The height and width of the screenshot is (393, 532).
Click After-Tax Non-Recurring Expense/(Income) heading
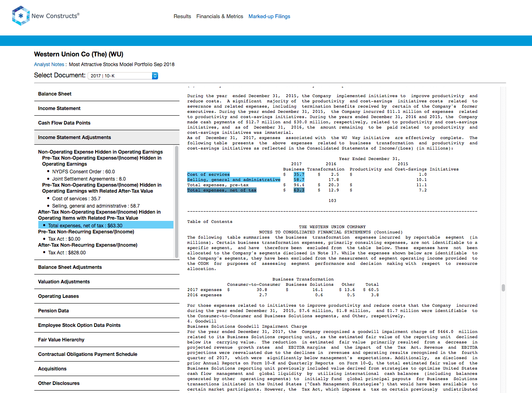[88, 245]
